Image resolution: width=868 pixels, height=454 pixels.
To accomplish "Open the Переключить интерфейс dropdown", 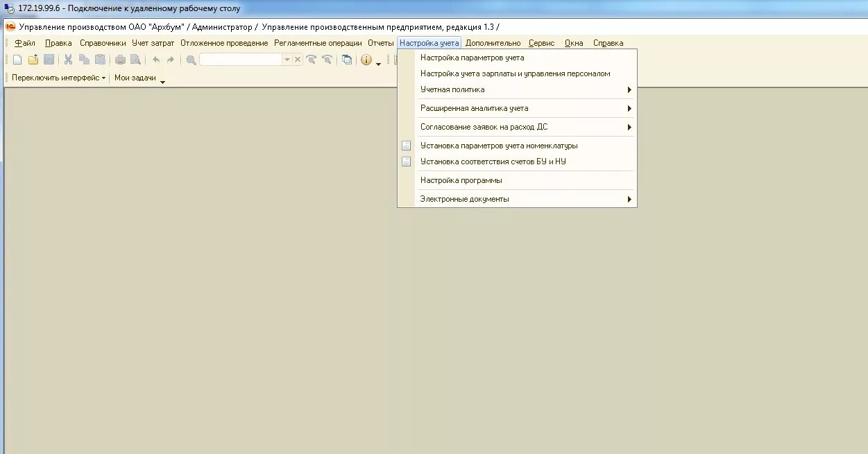I will tap(59, 78).
